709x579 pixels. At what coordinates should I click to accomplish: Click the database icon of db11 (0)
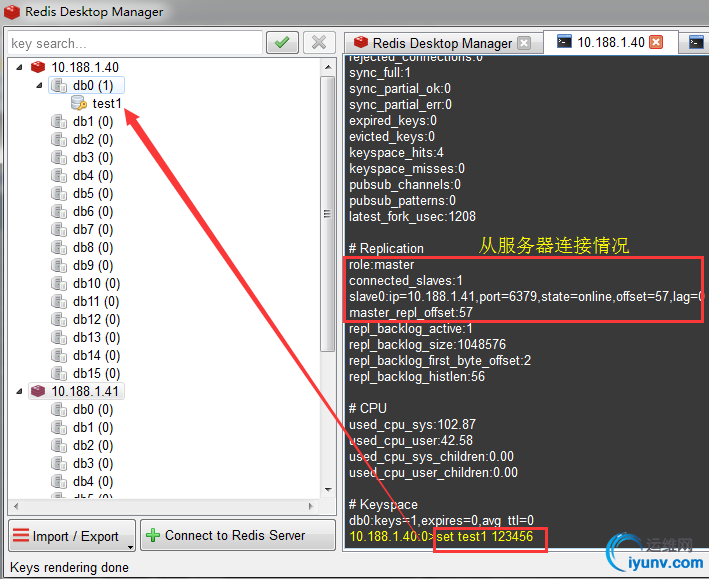click(59, 302)
